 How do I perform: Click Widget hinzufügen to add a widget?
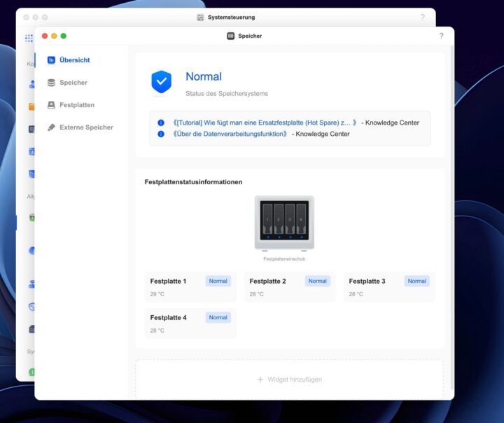tap(289, 380)
